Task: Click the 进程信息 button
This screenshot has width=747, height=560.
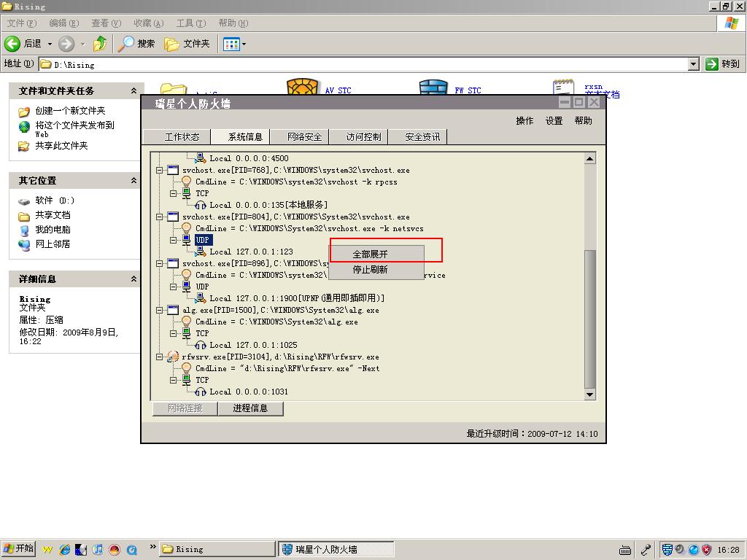Action: coord(251,408)
